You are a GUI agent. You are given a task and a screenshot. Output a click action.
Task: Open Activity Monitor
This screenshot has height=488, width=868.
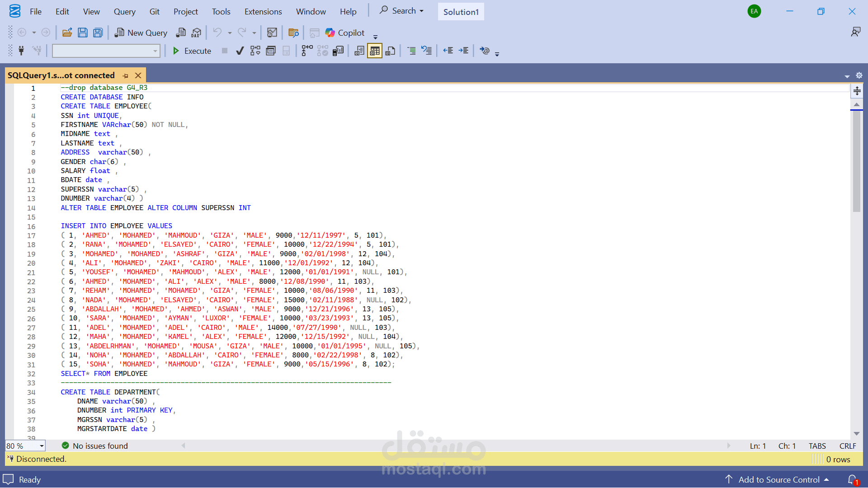(272, 33)
